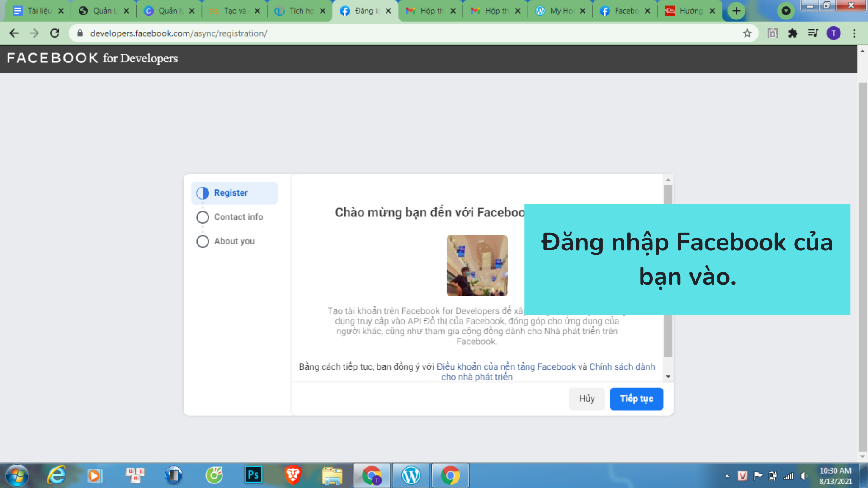This screenshot has height=488, width=868.
Task: Open the Action Center flag tray icon
Action: pyautogui.click(x=758, y=476)
